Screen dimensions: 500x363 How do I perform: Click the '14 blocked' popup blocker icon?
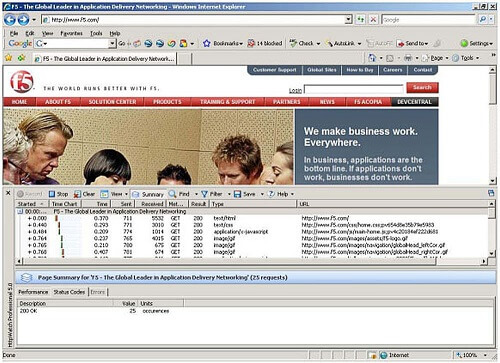[x=251, y=43]
